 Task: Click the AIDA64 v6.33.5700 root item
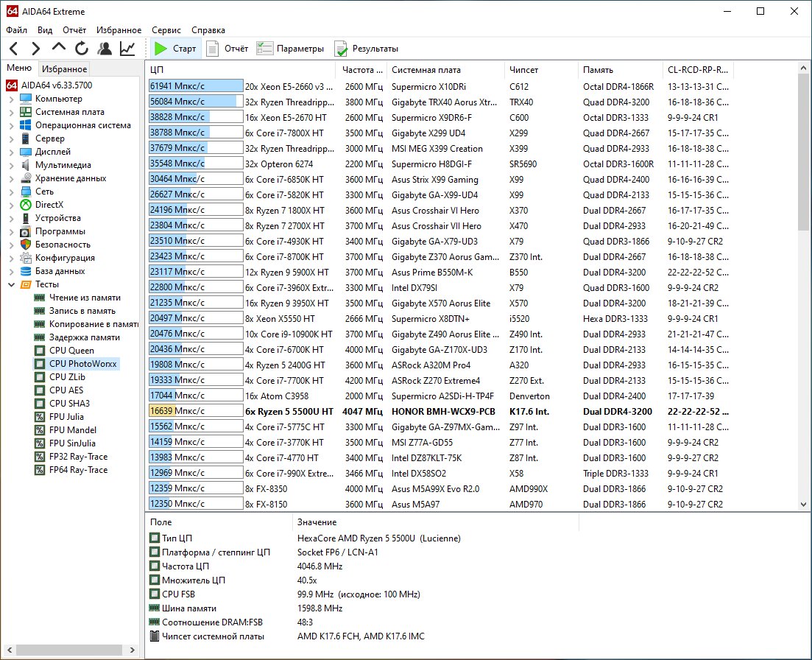click(x=49, y=85)
